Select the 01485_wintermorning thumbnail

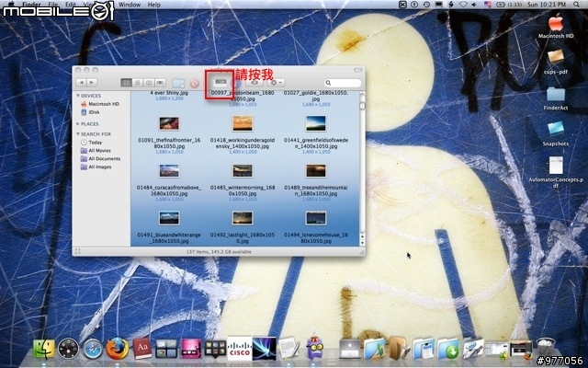point(243,171)
